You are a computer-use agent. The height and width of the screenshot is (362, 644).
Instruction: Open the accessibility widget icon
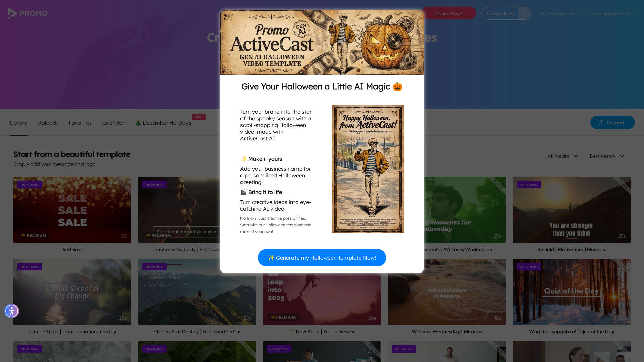(x=12, y=311)
